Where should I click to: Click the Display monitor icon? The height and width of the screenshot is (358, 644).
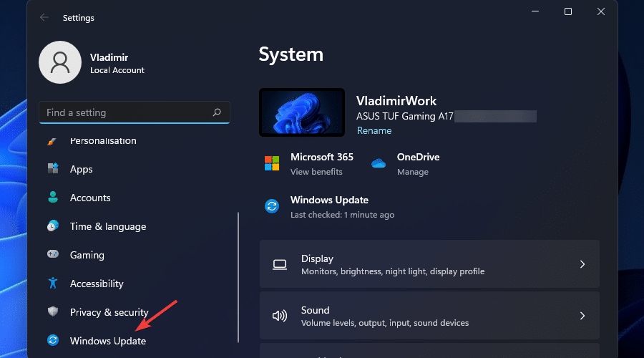[x=280, y=265]
